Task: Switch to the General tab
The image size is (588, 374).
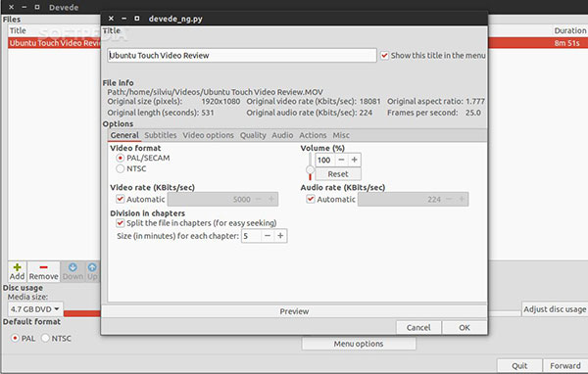Action: coord(124,135)
